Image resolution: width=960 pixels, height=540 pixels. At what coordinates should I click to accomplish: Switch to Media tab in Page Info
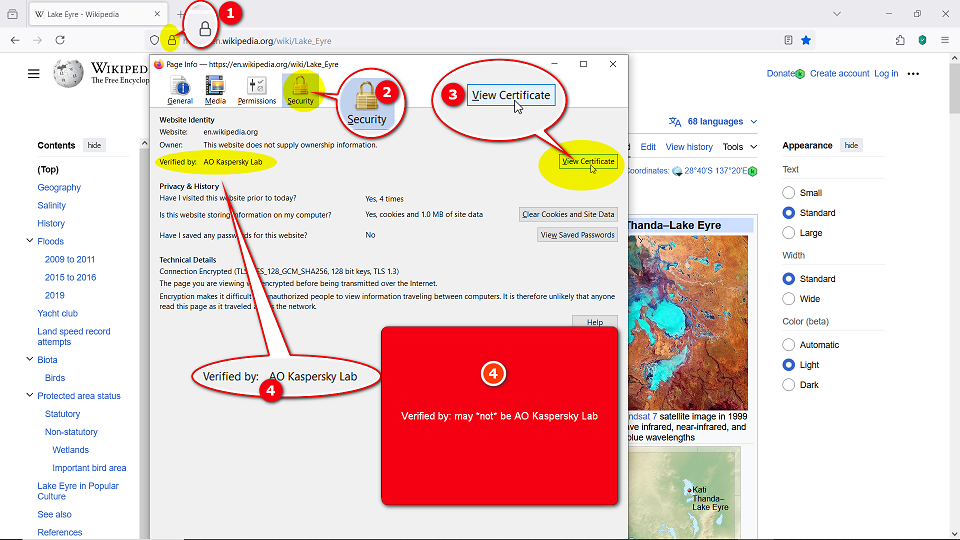point(215,91)
